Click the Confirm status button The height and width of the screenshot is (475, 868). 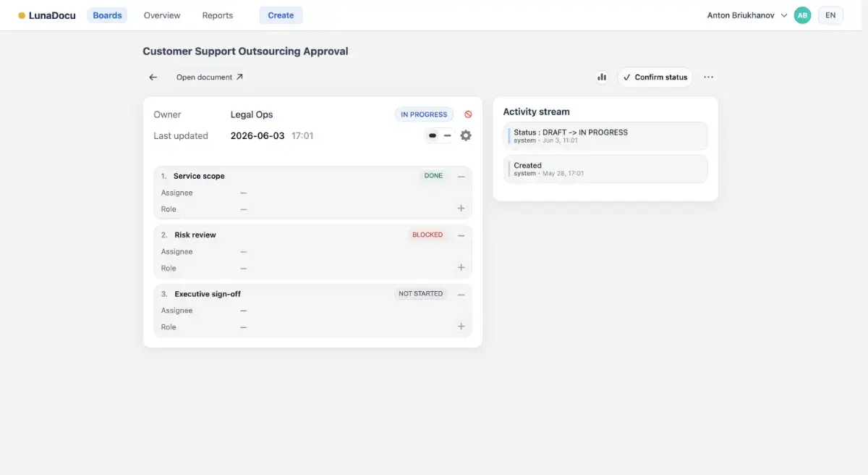pyautogui.click(x=655, y=77)
